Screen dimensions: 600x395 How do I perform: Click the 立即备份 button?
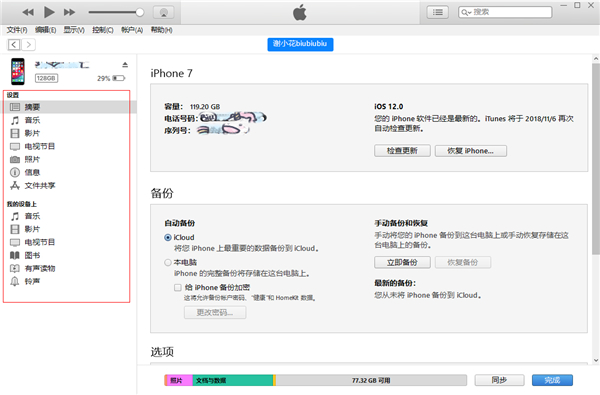pos(402,263)
